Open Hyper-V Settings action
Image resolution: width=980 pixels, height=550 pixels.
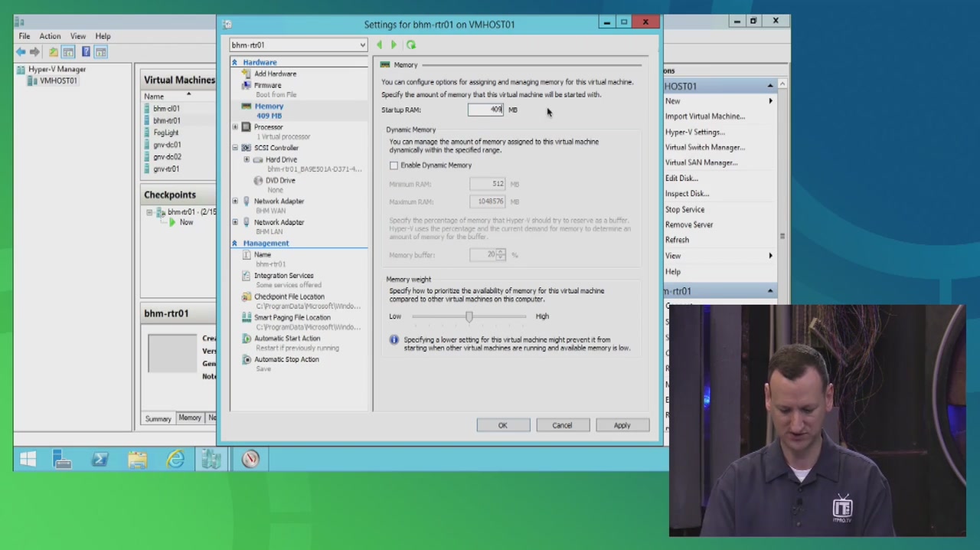pos(694,132)
